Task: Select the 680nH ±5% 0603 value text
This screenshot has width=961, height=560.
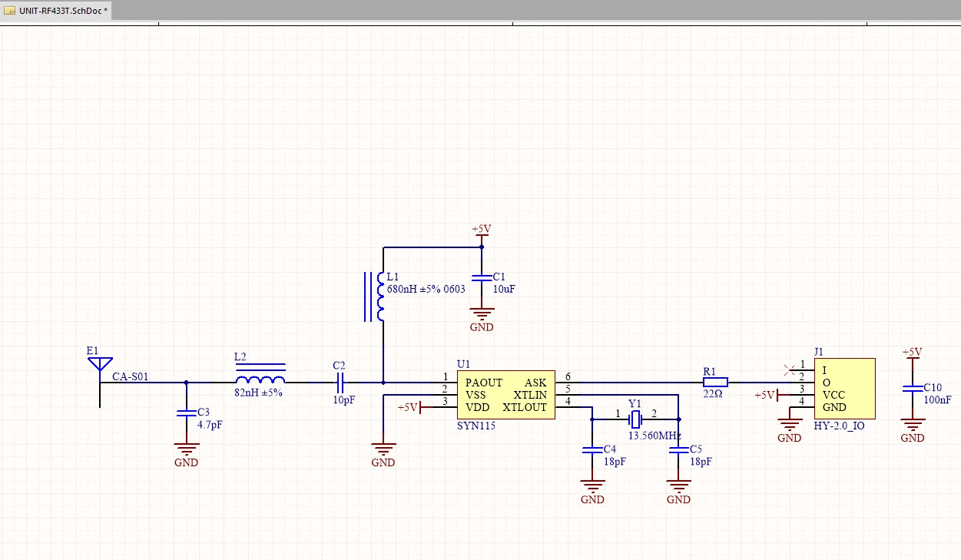Action: (x=426, y=290)
